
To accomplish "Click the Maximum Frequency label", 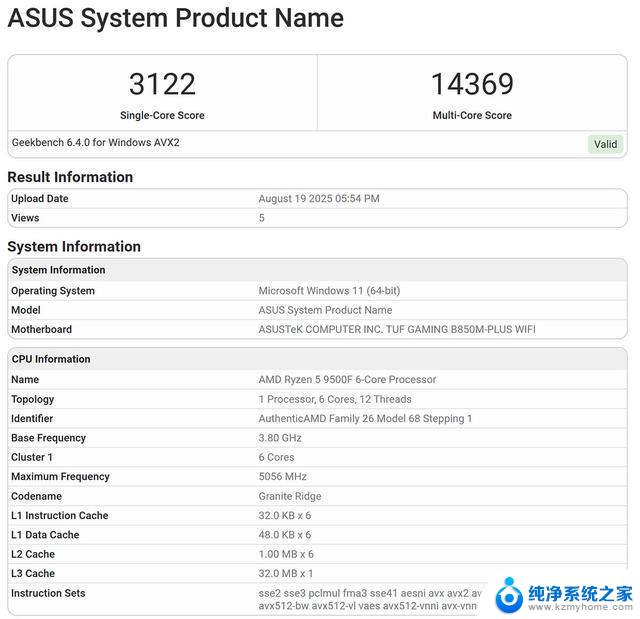I will click(60, 477).
